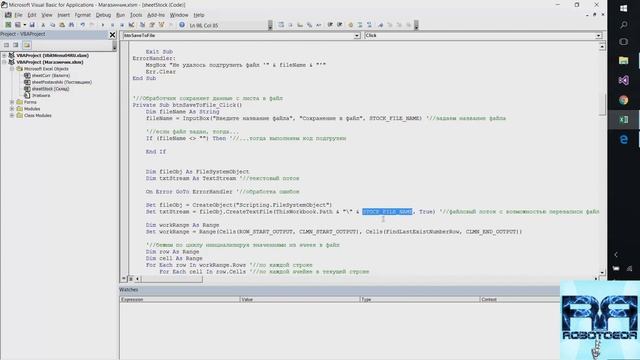Click the Expression column header in Watches
640x360 pixels.
pos(180,299)
